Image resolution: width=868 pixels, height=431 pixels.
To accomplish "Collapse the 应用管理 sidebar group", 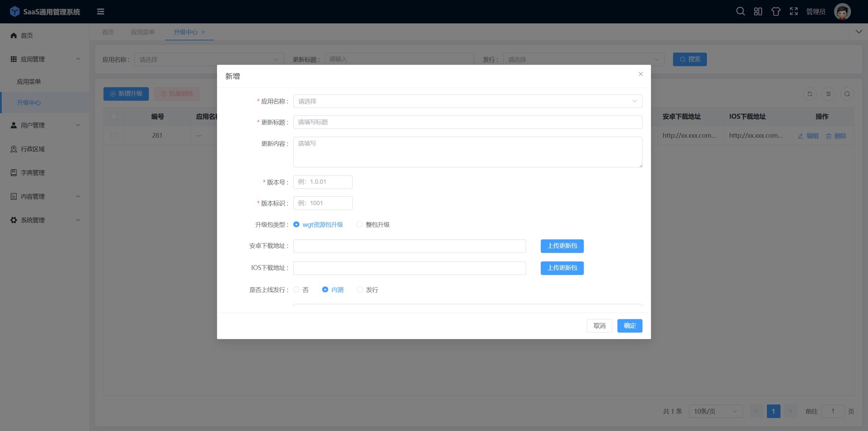I will [78, 59].
